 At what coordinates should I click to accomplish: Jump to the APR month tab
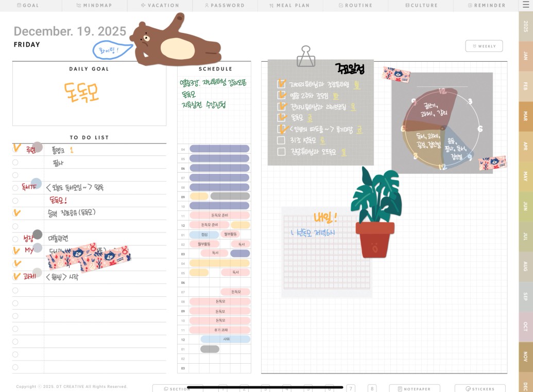point(525,147)
